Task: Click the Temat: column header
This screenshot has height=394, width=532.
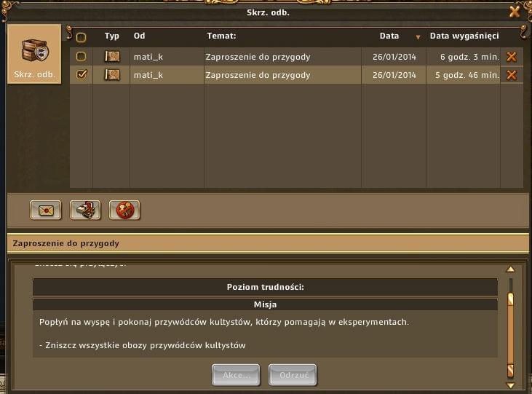Action: tap(221, 36)
